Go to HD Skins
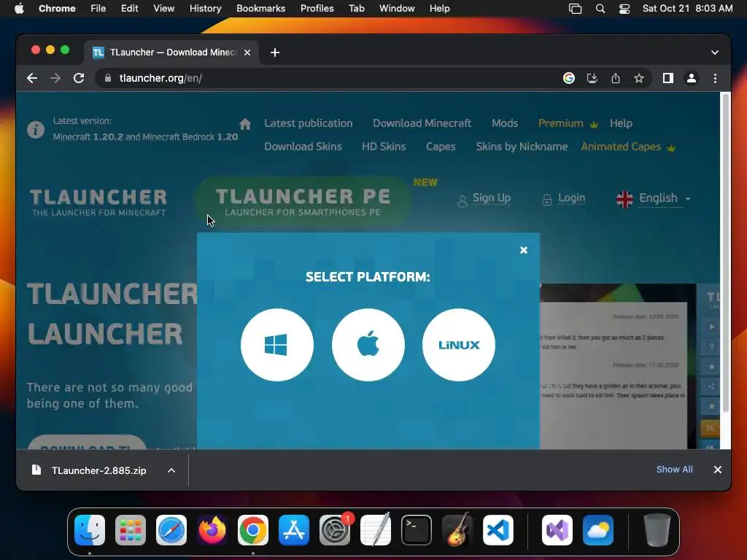Viewport: 747px width, 560px height. (x=384, y=147)
